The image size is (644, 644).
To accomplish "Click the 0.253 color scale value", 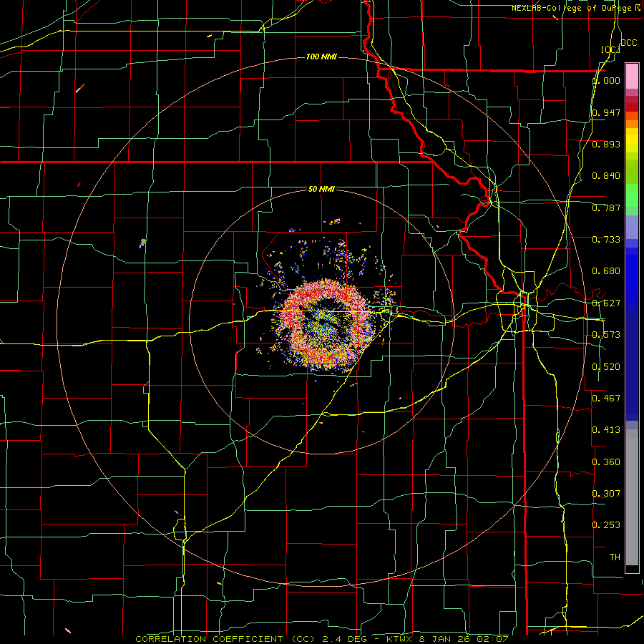I will click(x=606, y=525).
